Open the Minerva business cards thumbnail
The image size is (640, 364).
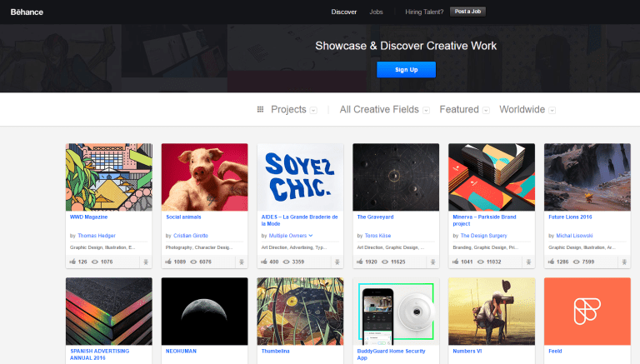[x=492, y=177]
